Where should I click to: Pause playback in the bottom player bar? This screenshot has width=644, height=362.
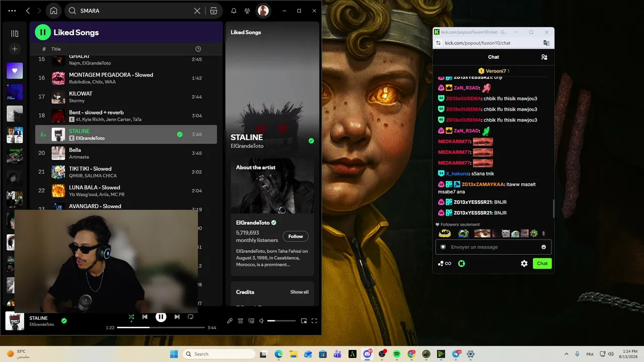tap(161, 317)
